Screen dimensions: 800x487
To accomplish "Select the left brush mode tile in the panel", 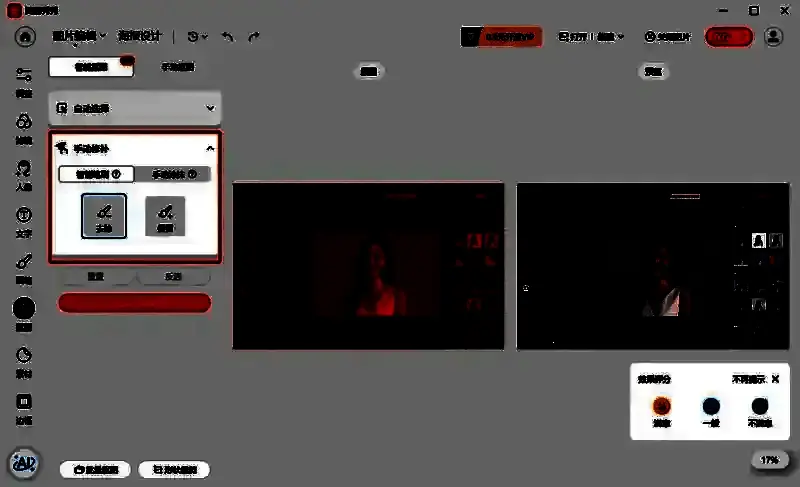I will [x=104, y=215].
